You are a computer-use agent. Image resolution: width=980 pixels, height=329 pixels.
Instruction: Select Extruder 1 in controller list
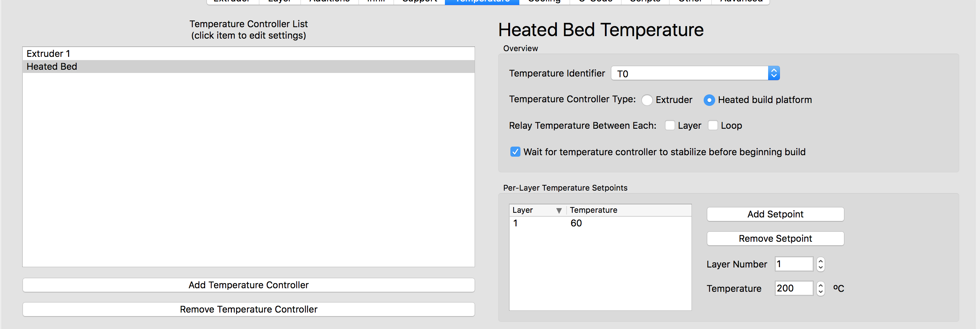pos(248,54)
